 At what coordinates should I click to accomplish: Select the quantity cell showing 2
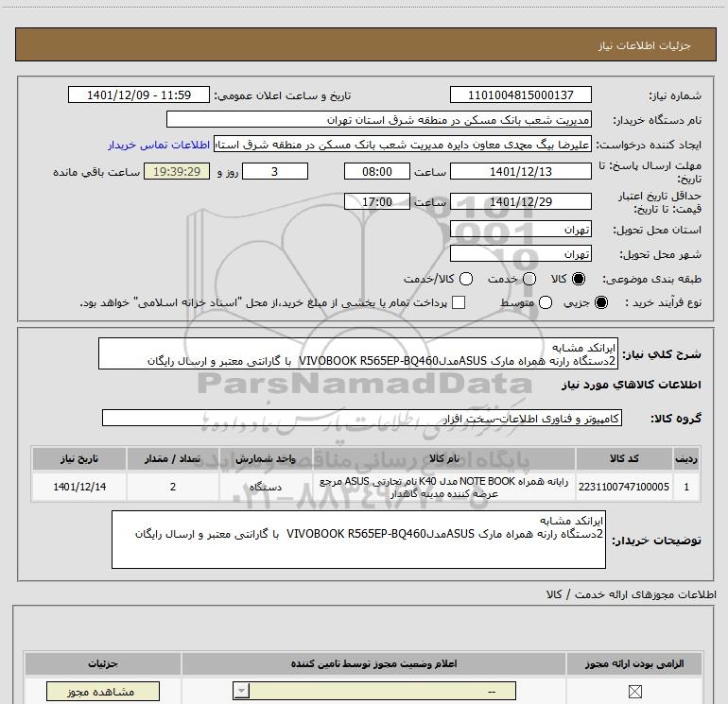[x=173, y=487]
